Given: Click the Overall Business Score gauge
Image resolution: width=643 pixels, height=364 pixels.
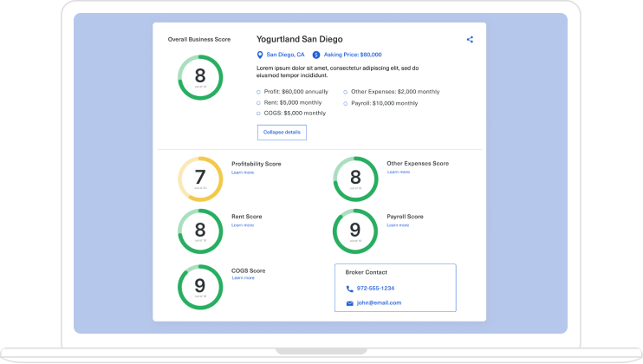Looking at the screenshot, I should [x=200, y=77].
